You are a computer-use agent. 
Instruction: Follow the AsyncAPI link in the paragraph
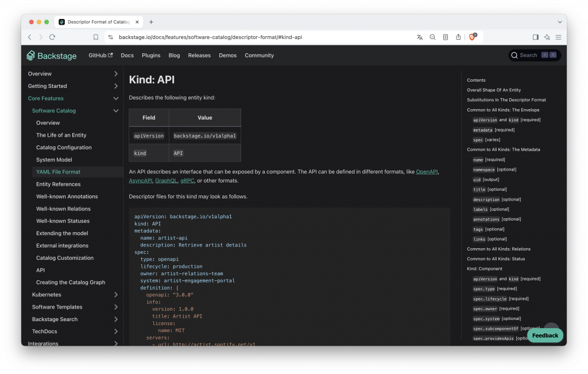pyautogui.click(x=140, y=180)
